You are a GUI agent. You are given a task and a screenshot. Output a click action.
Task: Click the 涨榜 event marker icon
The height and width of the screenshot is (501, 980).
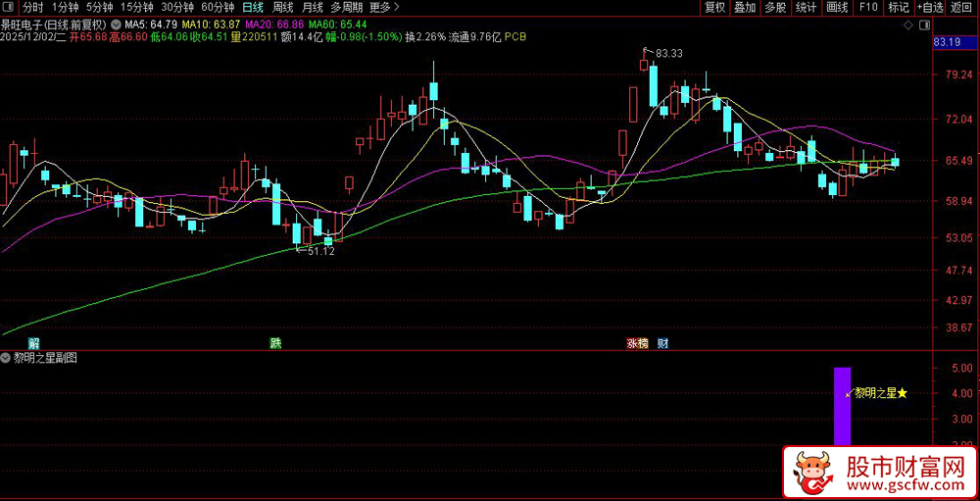pos(638,343)
